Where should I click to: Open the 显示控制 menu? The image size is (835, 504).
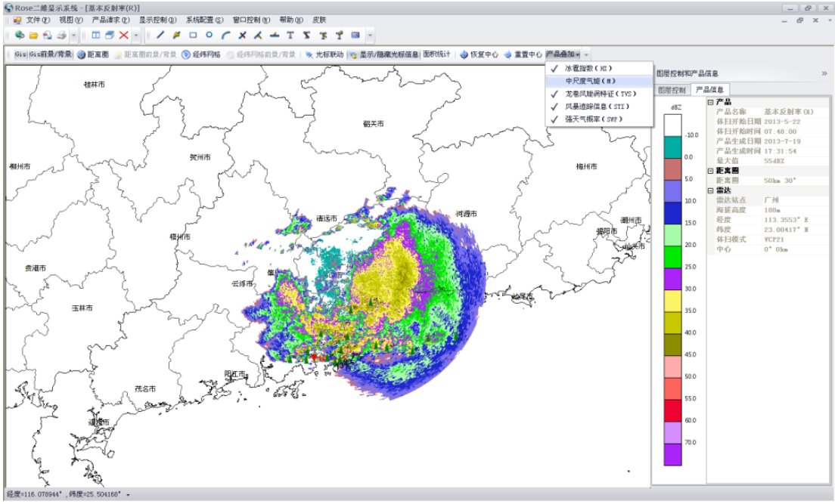coord(157,20)
